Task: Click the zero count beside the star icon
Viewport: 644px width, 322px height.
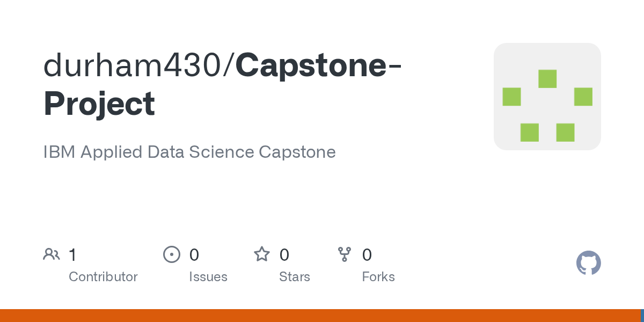Action: (x=284, y=254)
